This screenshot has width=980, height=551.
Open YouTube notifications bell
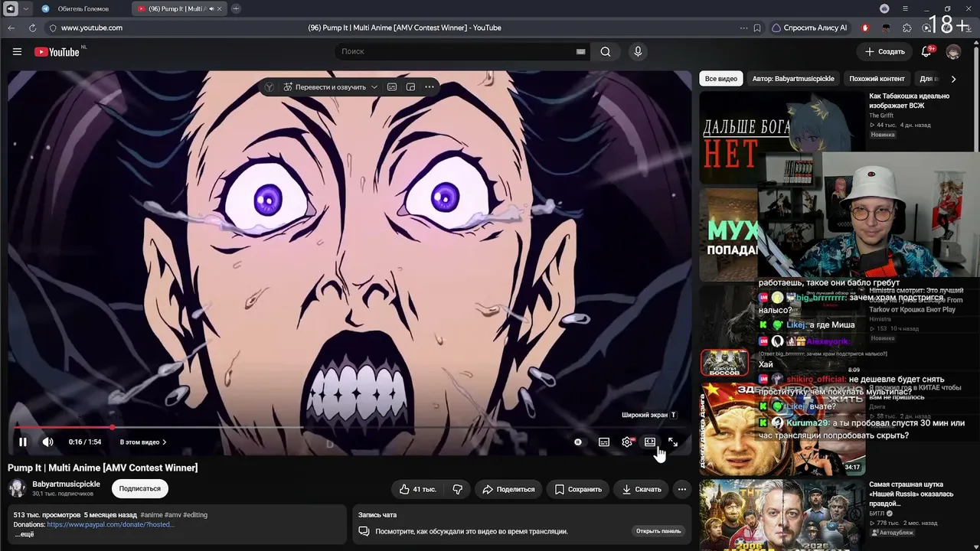click(927, 51)
